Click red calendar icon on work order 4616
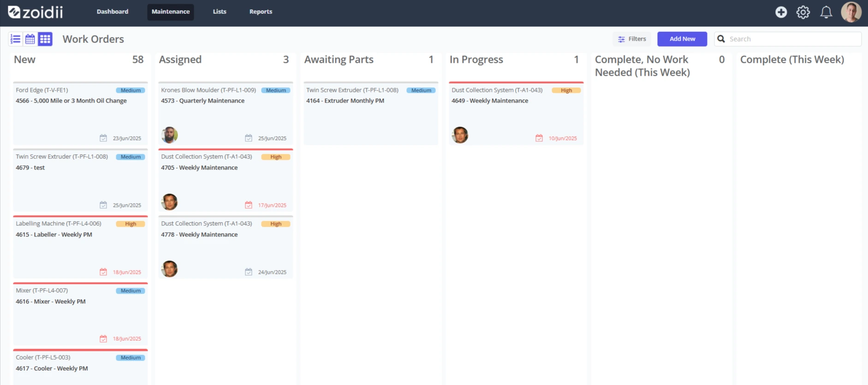The image size is (868, 385). (x=103, y=339)
